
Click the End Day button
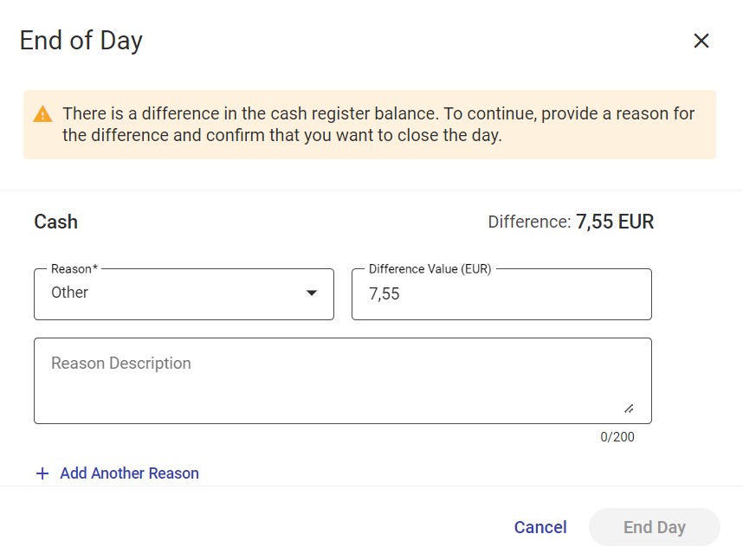(x=655, y=527)
